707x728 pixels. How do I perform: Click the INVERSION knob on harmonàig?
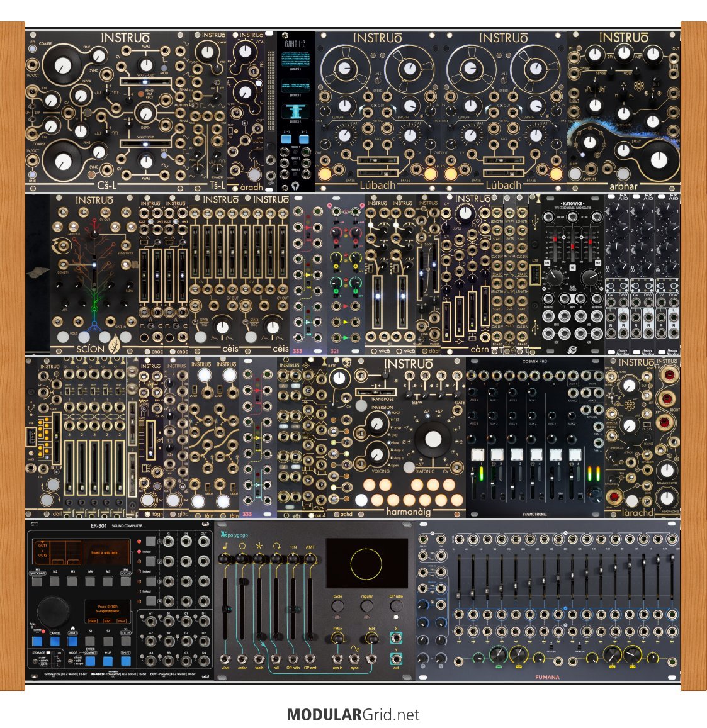tap(377, 423)
